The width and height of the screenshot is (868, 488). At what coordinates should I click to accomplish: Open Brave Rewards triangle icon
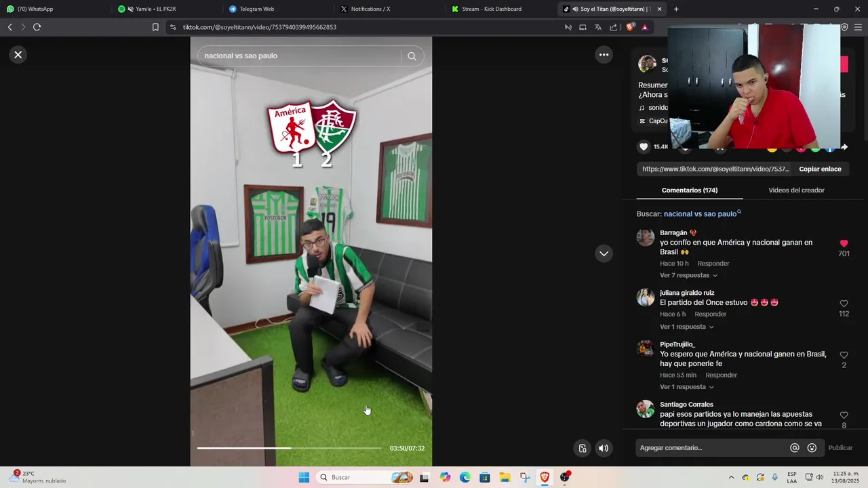point(644,27)
